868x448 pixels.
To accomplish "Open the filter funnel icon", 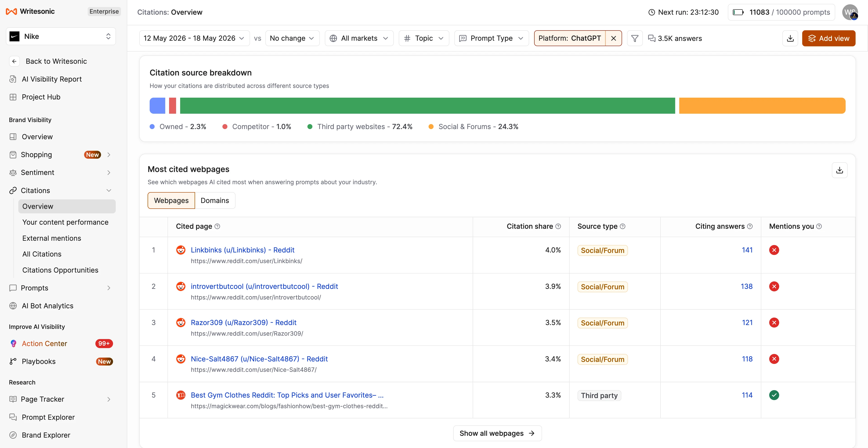I will click(x=634, y=38).
